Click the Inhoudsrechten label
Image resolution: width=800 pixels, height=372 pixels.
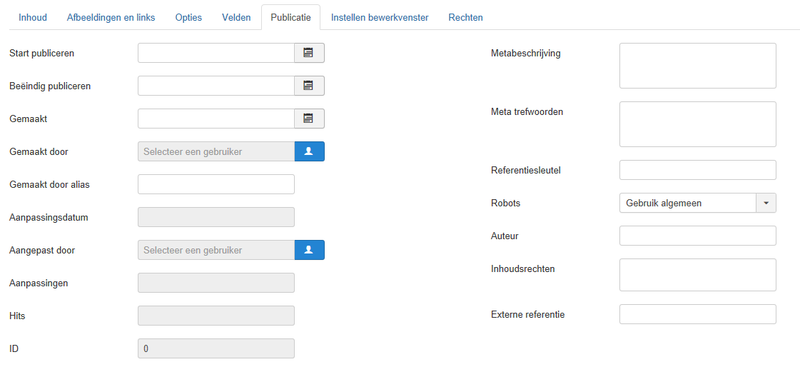523,268
